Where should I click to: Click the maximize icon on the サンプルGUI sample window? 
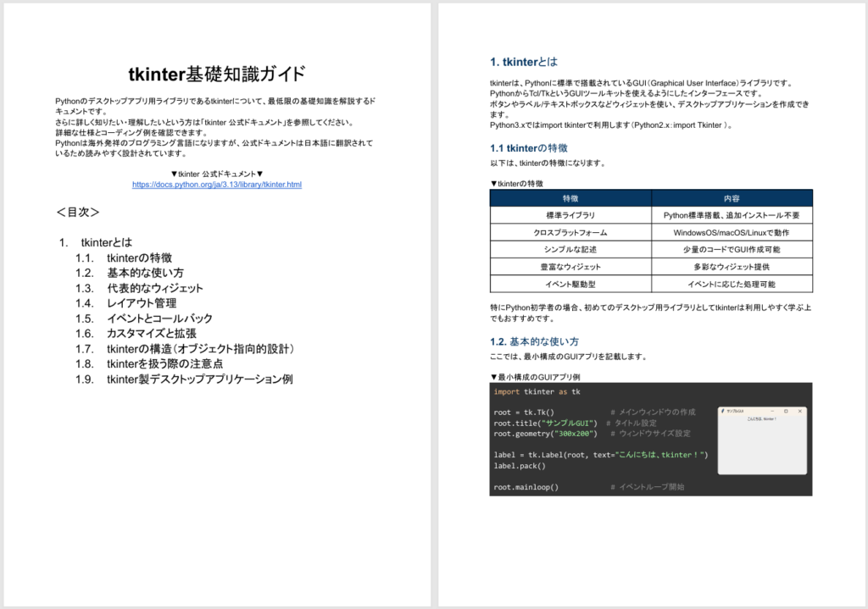coord(786,411)
